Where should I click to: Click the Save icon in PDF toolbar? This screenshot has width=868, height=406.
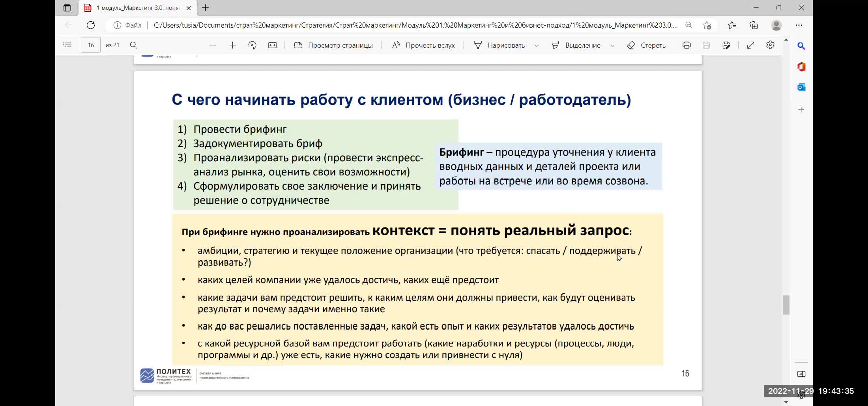(706, 45)
